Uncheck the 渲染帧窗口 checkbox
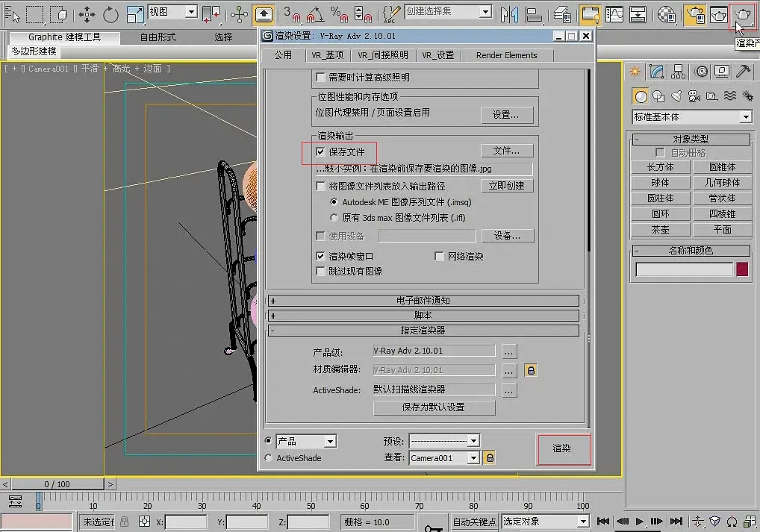Screen dimensions: 760x532 coord(320,256)
